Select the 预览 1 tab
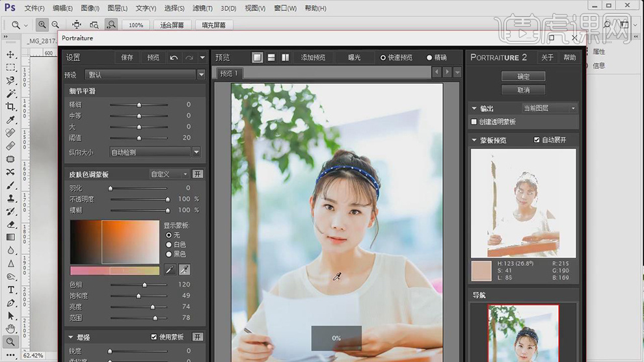The width and height of the screenshot is (644, 362). click(229, 73)
